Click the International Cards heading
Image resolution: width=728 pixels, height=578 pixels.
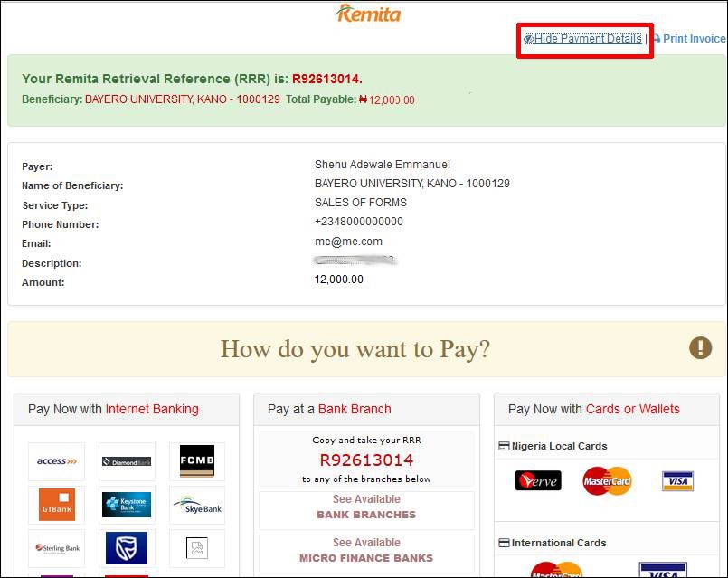coord(559,543)
